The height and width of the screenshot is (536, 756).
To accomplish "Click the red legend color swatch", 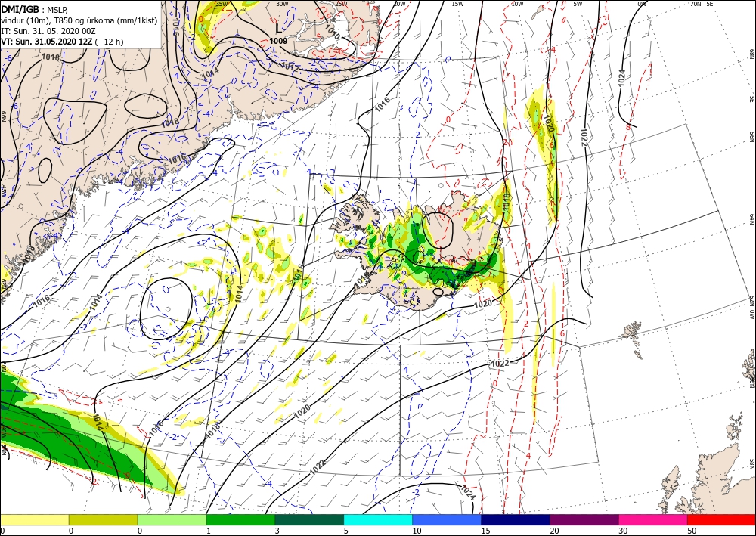I will (722, 519).
